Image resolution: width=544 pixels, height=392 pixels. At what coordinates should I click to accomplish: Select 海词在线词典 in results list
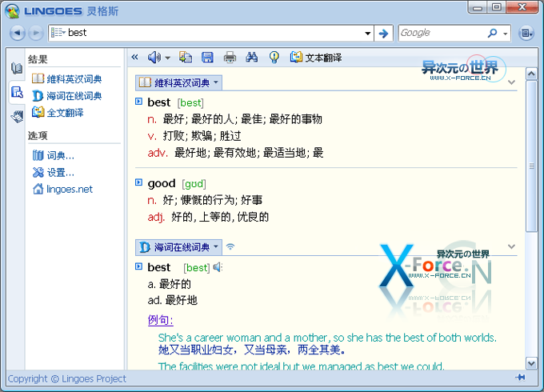point(66,96)
